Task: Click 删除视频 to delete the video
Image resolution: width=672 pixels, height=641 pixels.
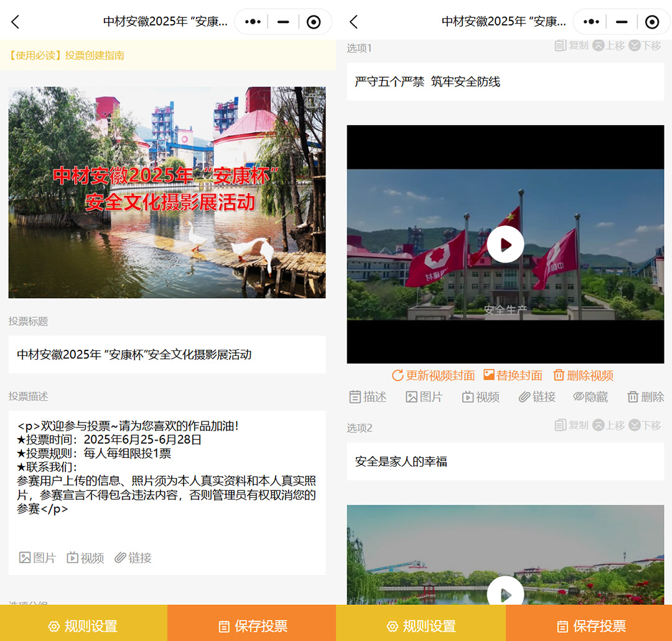Action: (583, 375)
